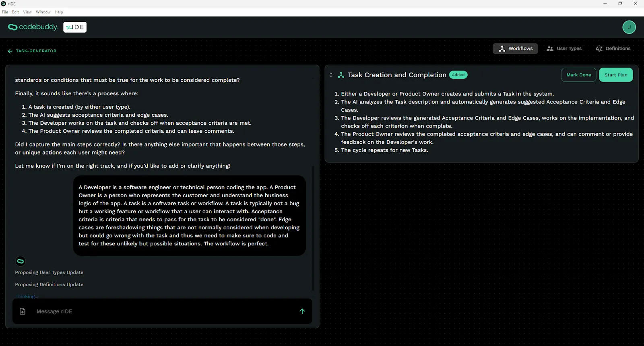
Task: Click the Added status badge
Action: tap(458, 75)
